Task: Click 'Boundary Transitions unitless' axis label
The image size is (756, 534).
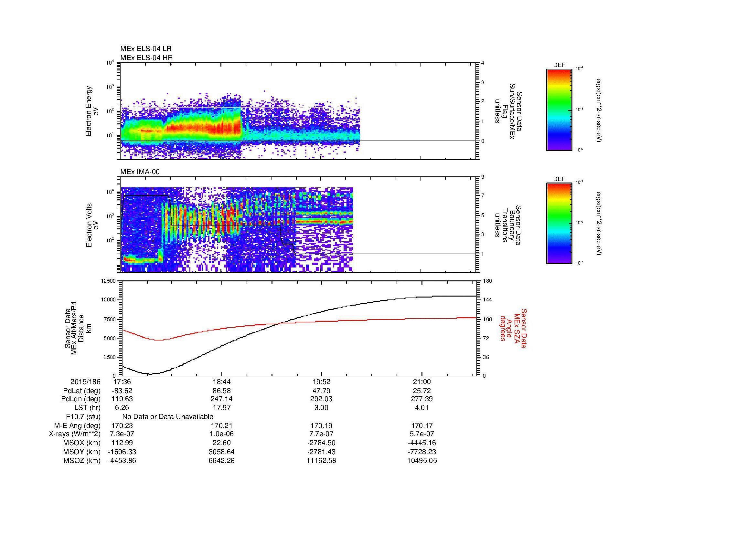Action: coord(508,225)
